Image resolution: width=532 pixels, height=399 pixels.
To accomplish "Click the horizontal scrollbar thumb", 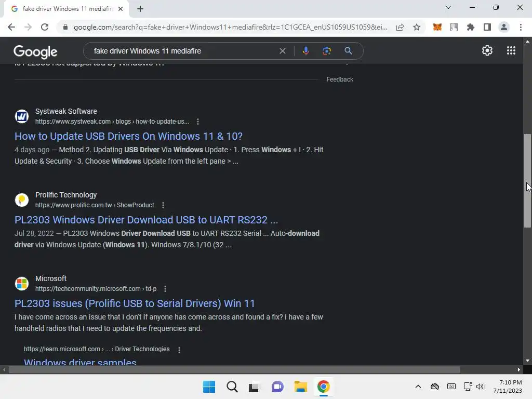I will (234, 370).
